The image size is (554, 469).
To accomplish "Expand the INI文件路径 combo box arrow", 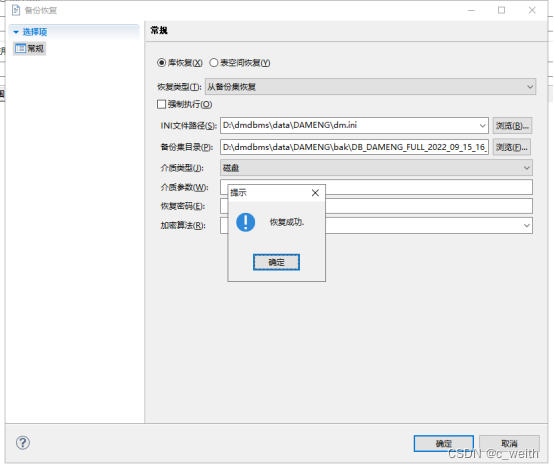I will (x=483, y=126).
